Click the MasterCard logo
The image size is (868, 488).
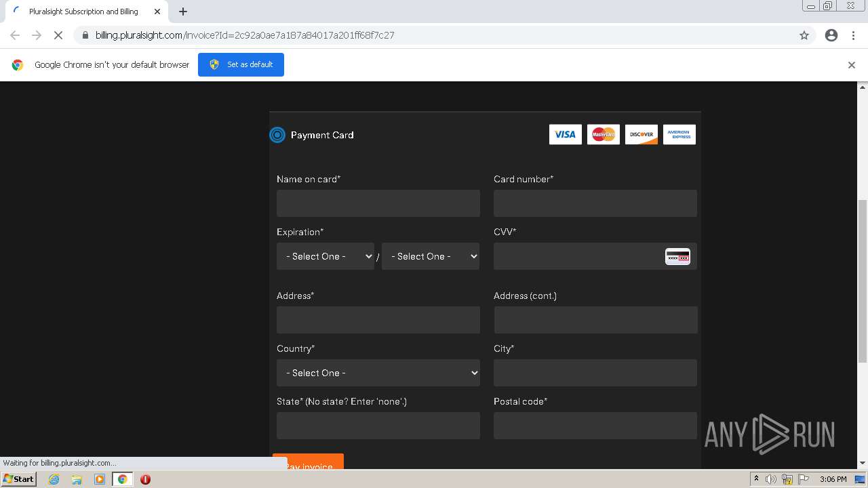(x=604, y=134)
